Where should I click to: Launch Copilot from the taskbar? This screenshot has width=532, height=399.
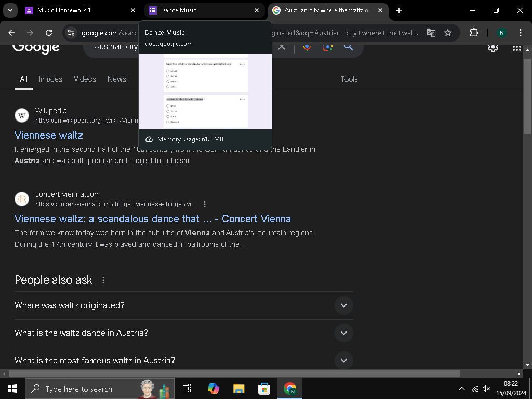point(214,389)
